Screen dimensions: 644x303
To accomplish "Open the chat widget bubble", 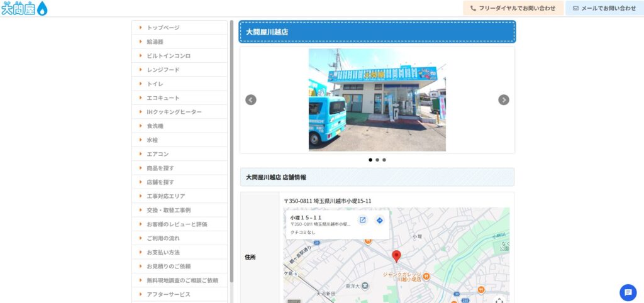I will coord(628,292).
